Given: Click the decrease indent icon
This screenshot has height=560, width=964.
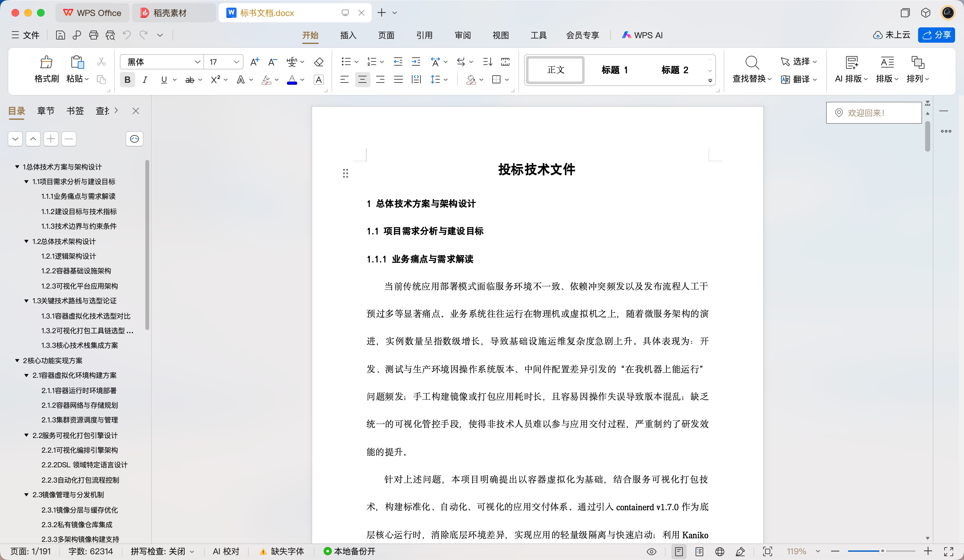Looking at the screenshot, I should [x=398, y=61].
